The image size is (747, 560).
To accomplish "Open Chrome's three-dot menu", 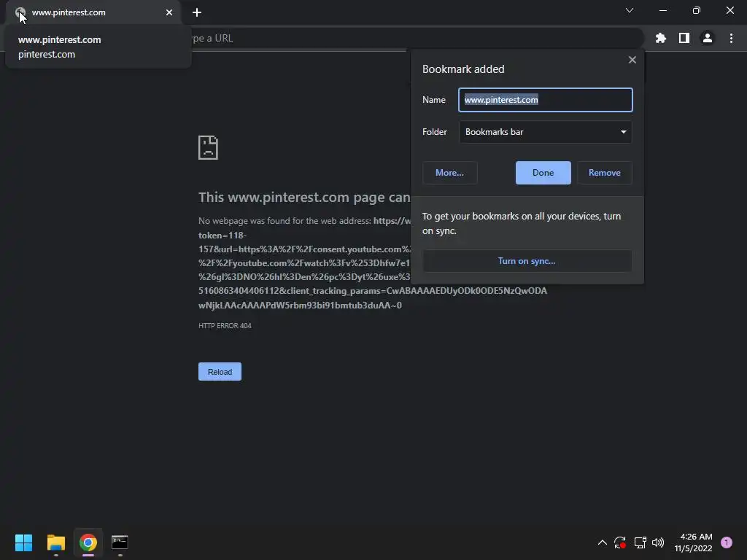I will (731, 38).
